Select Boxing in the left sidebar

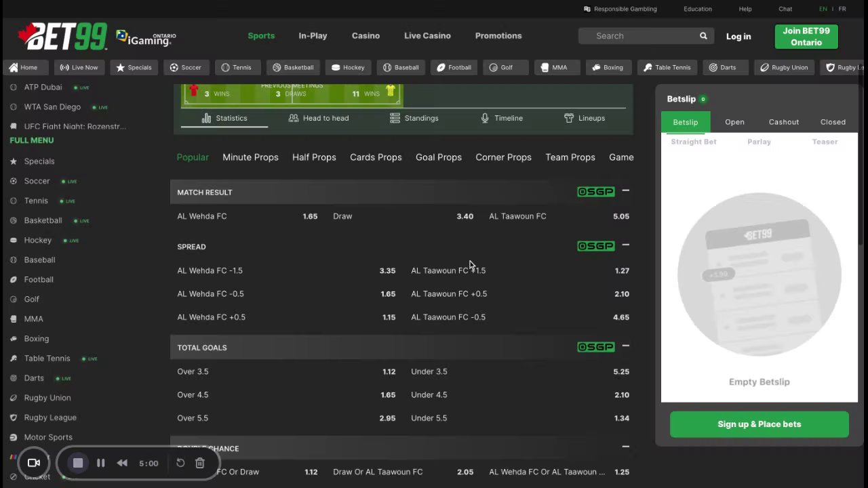tap(37, 339)
